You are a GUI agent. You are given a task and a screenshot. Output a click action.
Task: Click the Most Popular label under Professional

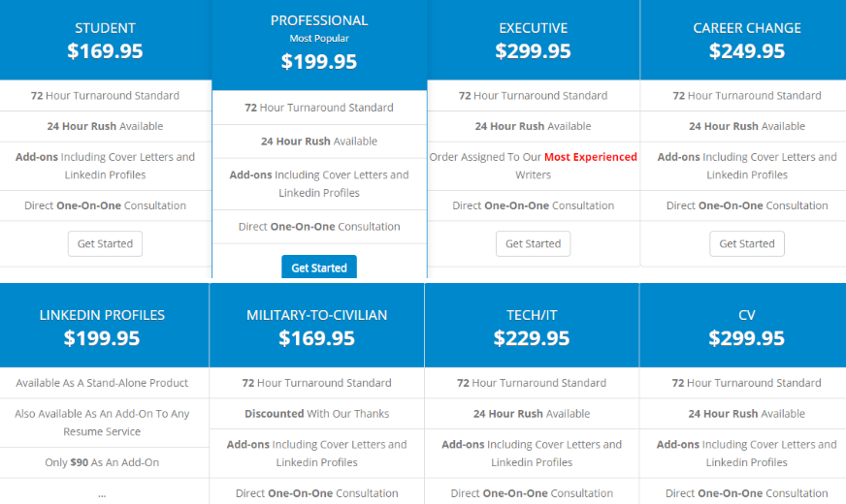click(x=319, y=39)
